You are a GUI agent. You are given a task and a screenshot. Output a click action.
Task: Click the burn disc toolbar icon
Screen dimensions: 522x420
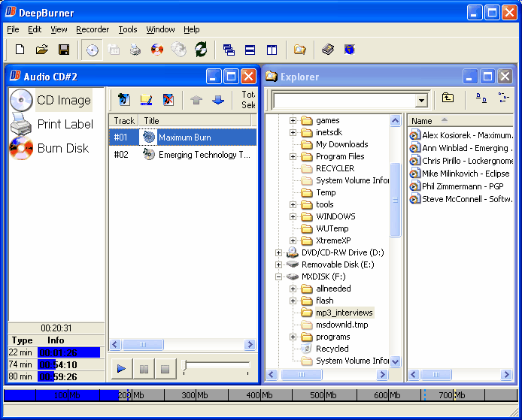pos(157,50)
